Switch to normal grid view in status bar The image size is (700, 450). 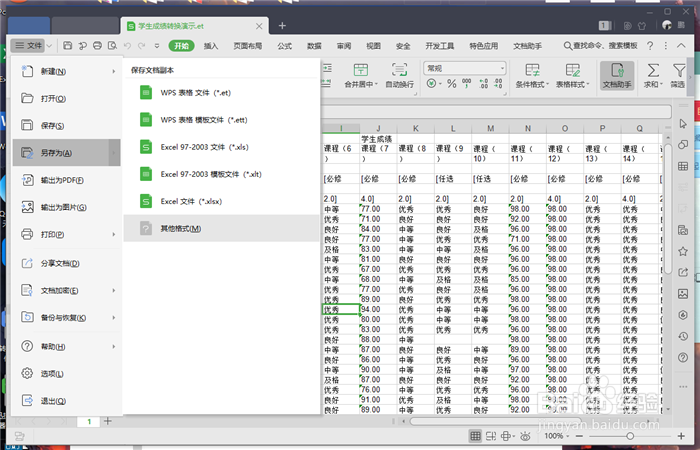(475, 436)
